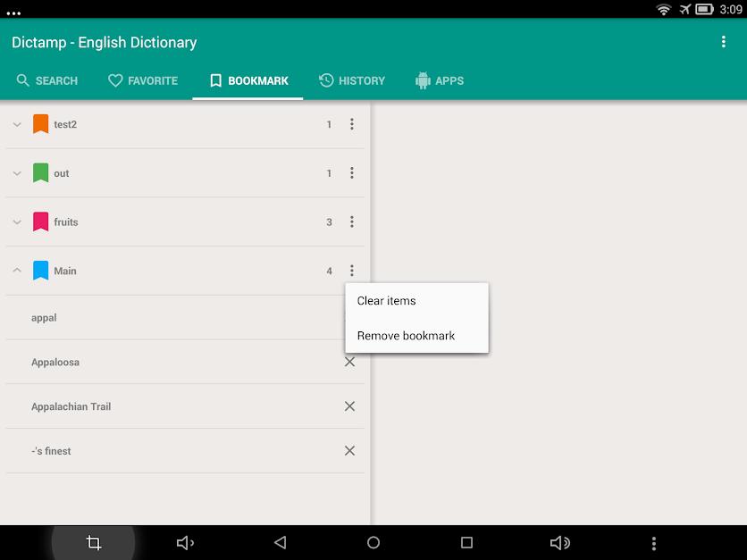Tap the battery status icon
The width and height of the screenshot is (747, 560).
click(x=704, y=9)
